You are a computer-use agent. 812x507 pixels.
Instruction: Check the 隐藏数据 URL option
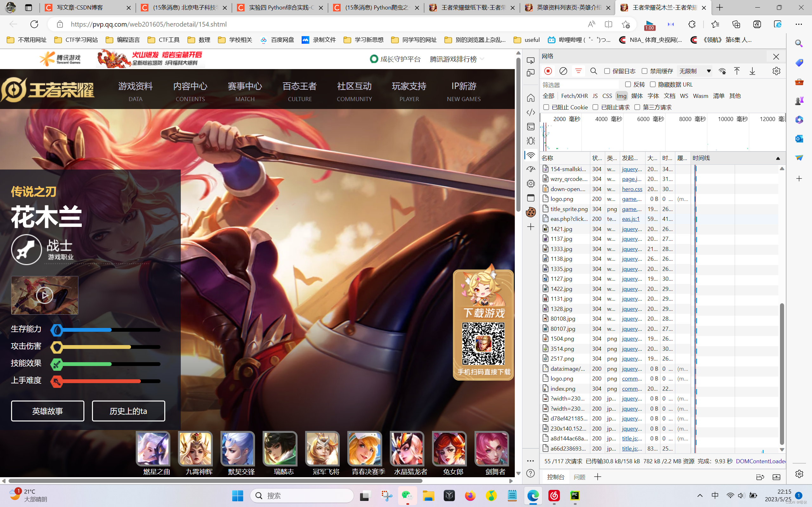(x=653, y=85)
